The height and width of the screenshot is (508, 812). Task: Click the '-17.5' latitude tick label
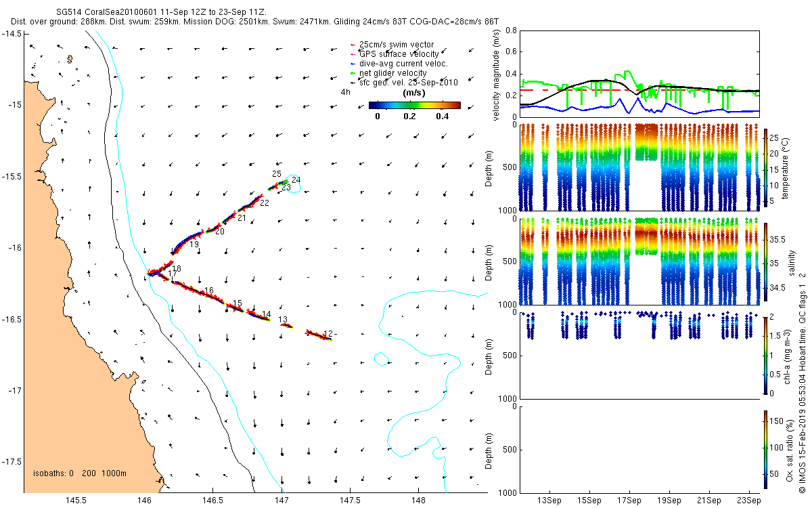point(11,462)
